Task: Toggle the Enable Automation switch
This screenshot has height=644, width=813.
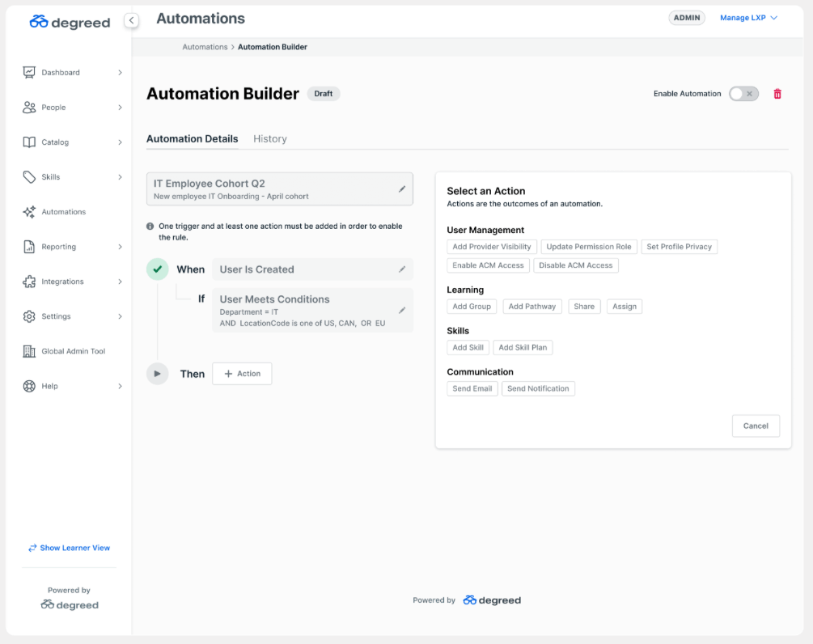Action: pos(743,94)
